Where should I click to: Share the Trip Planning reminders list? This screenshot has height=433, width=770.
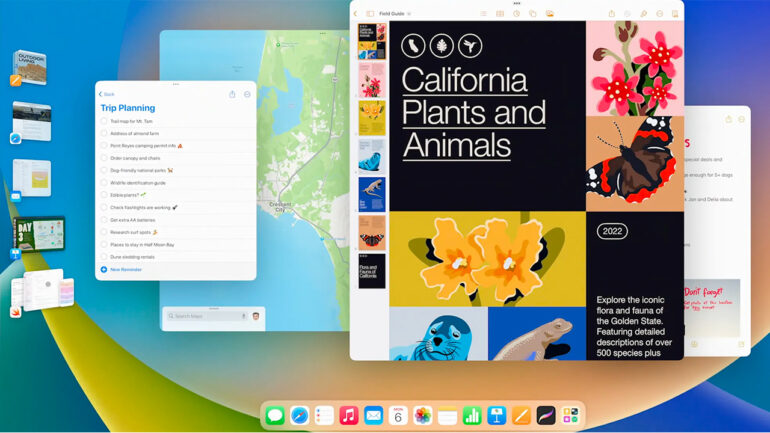point(232,94)
